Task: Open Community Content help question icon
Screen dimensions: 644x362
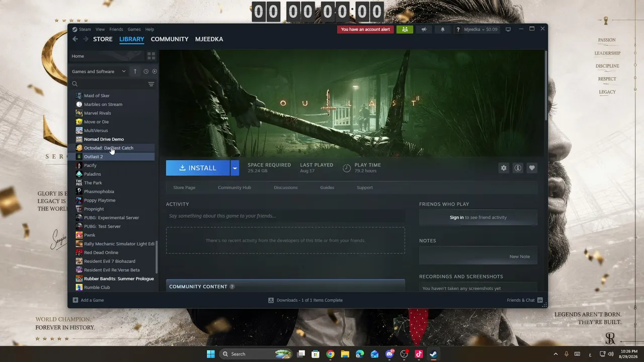Action: point(232,287)
